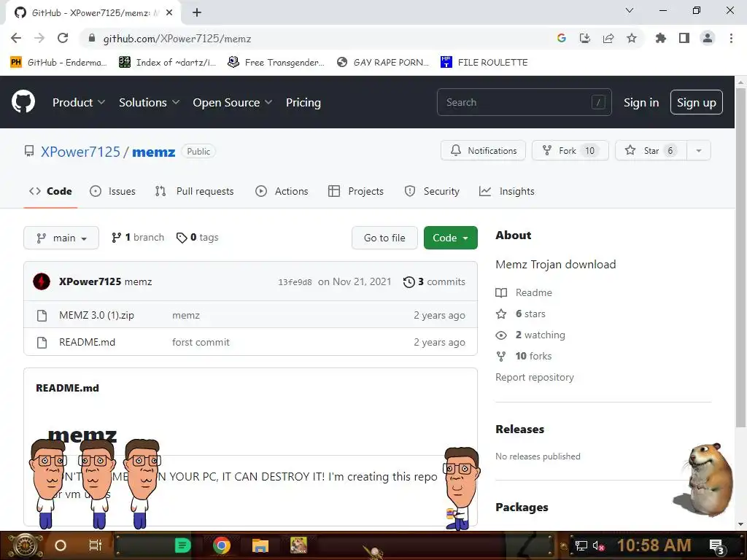Screen dimensions: 747x560
Task: Open the Insights tab
Action: [x=507, y=191]
